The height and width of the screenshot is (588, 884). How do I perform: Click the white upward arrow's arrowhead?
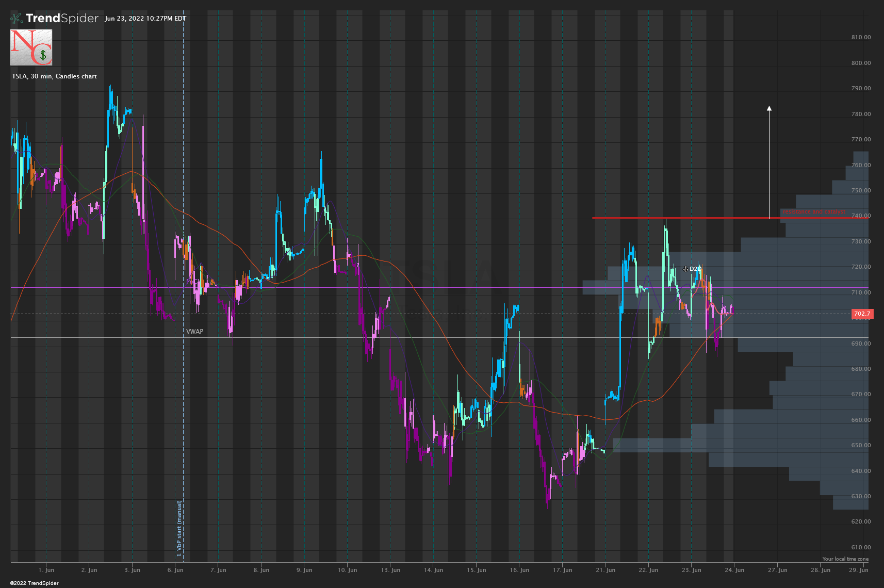pyautogui.click(x=769, y=108)
